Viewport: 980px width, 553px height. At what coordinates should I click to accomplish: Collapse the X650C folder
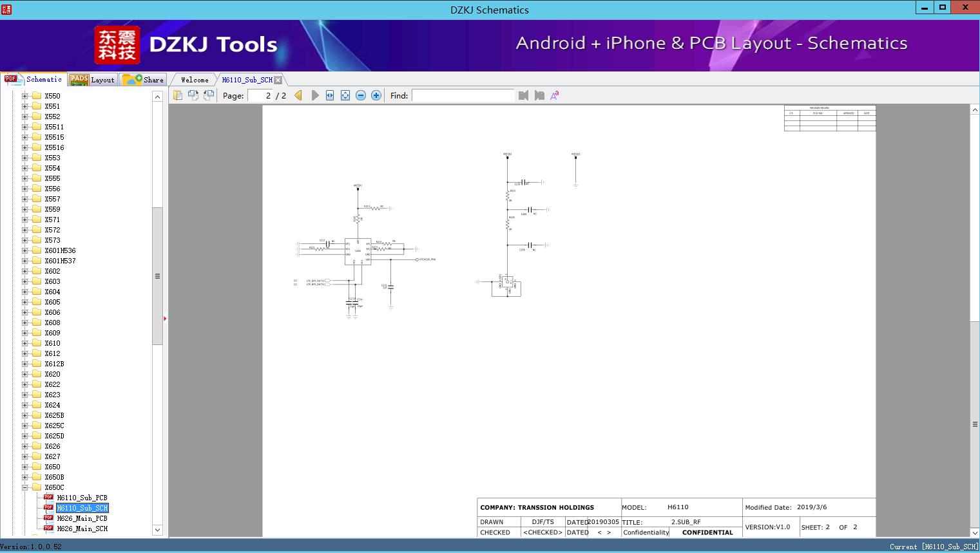[x=25, y=487]
